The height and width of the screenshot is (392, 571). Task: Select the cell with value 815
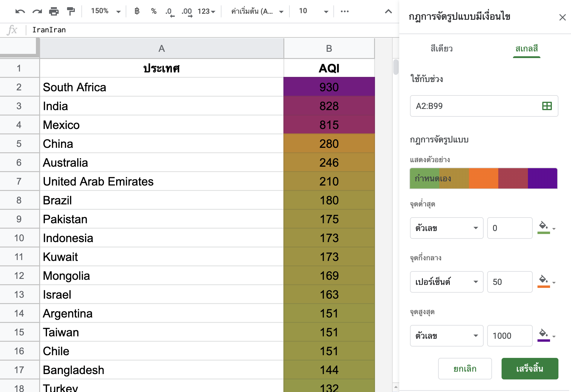point(329,125)
